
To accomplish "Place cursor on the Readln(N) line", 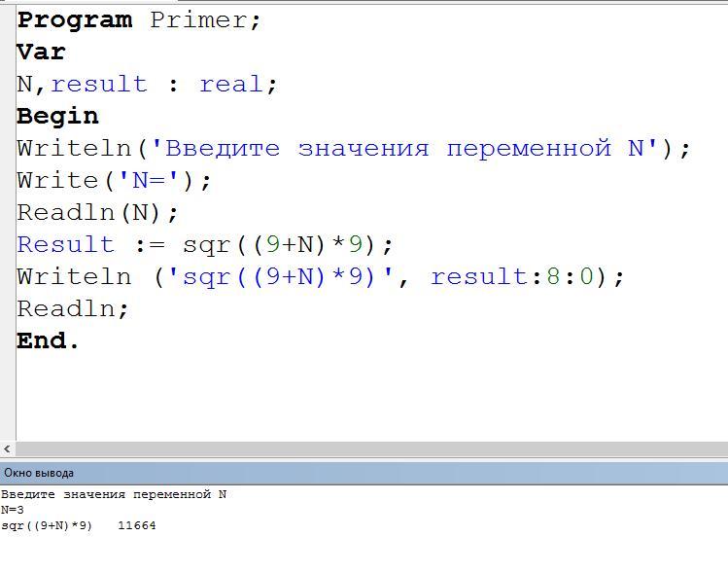I will pos(98,212).
